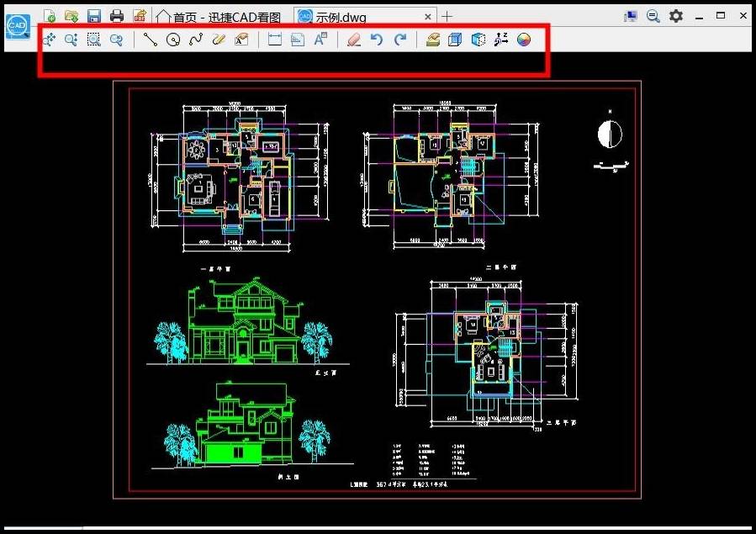
Task: Pick the circle drawing tool
Action: pyautogui.click(x=173, y=40)
